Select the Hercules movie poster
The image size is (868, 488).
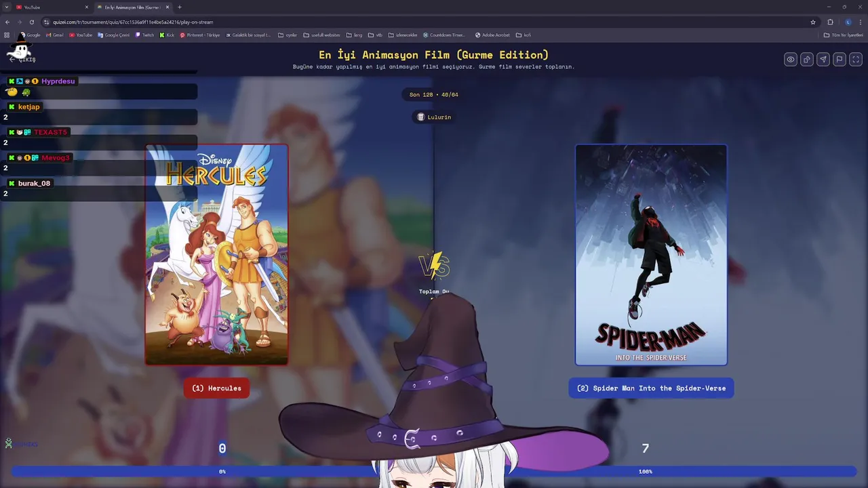pyautogui.click(x=216, y=254)
